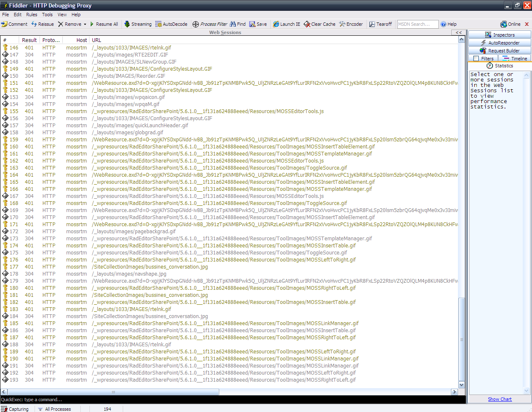Sort sessions by Result column
The image size is (532, 412).
tap(29, 40)
